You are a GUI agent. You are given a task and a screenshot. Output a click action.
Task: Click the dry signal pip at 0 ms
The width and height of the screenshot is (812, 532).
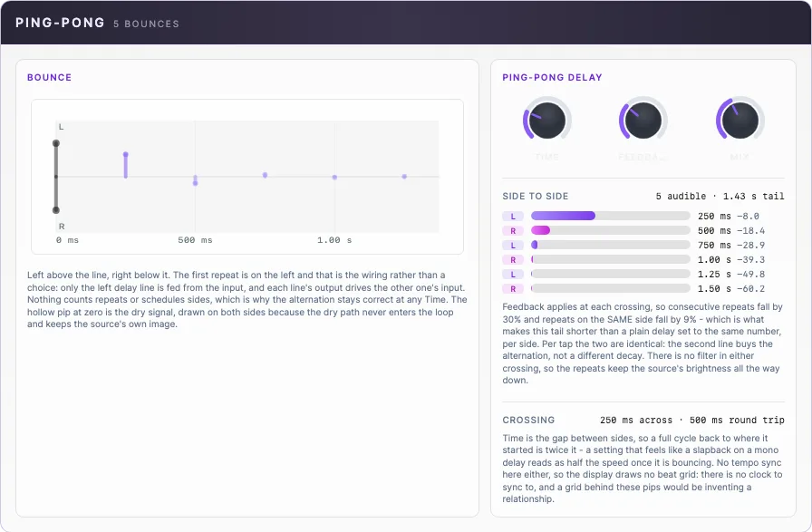tap(56, 177)
